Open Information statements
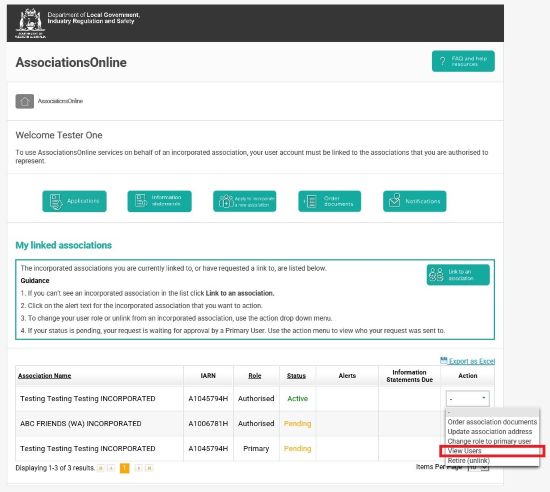This screenshot has height=492, width=550. (160, 201)
